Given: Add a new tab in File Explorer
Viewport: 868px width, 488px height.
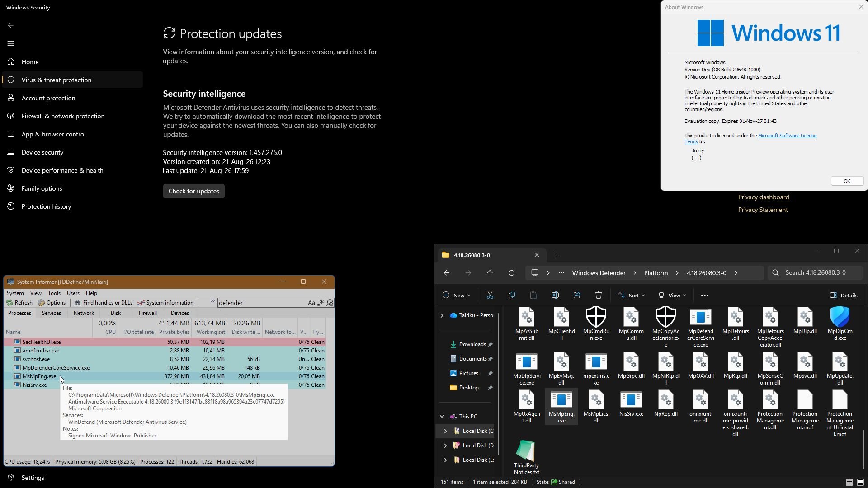Looking at the screenshot, I should pos(557,255).
